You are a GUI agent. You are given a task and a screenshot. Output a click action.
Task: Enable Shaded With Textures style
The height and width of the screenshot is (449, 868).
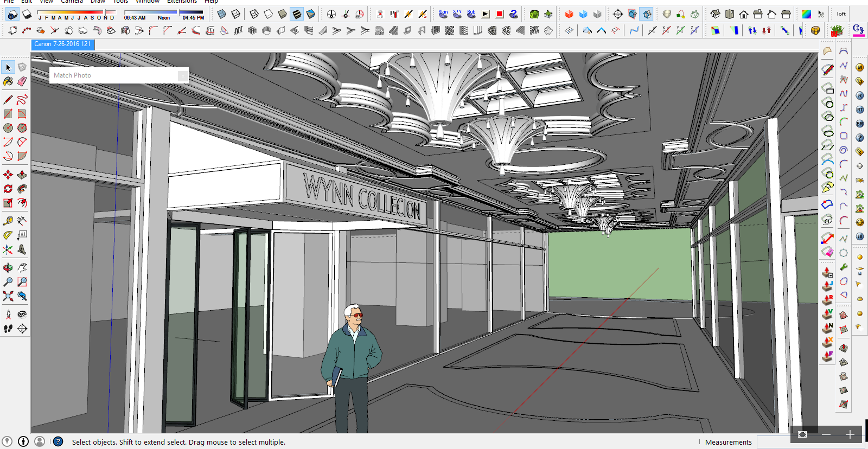pos(297,14)
